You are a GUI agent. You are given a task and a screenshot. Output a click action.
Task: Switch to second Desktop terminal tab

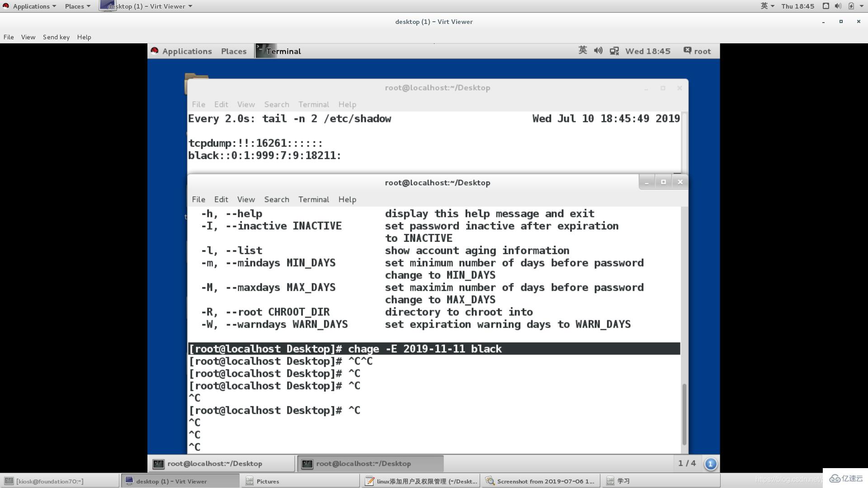[363, 464]
